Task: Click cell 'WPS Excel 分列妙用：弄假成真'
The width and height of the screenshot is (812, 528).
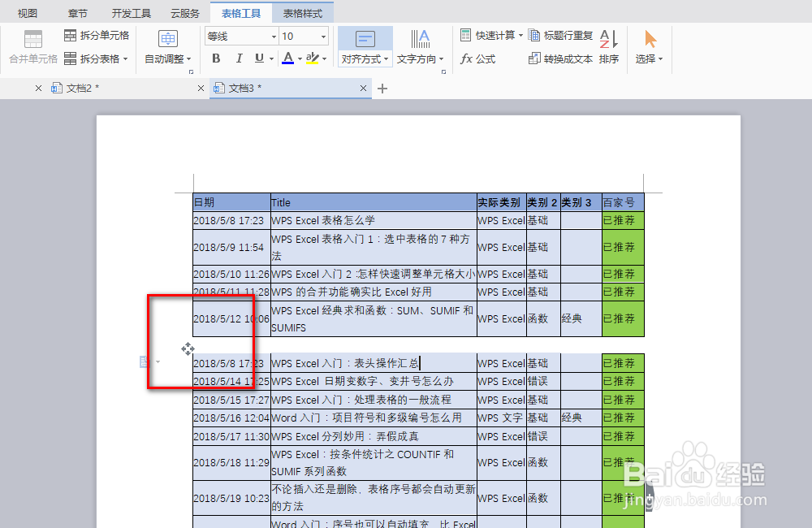Action: (x=374, y=436)
